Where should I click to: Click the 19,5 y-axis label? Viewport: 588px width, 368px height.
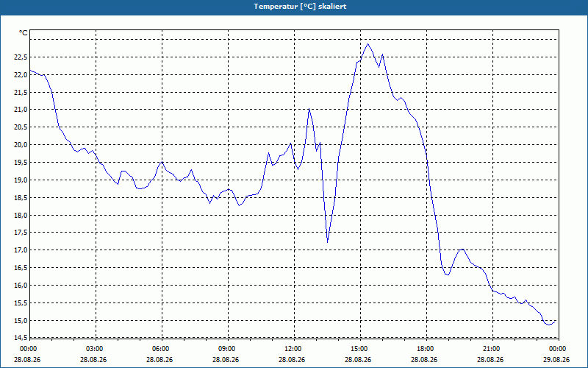(21, 163)
